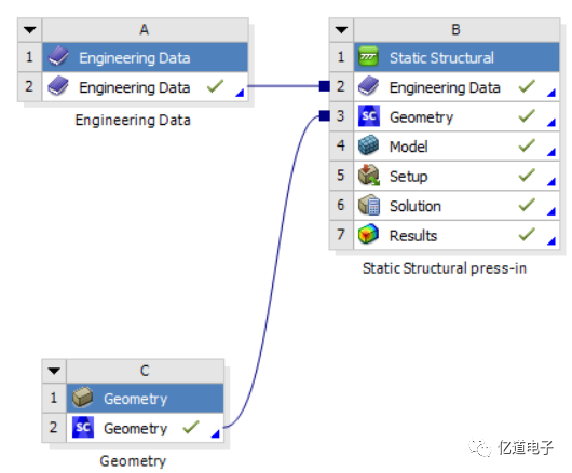Screen dimensions: 572x473
Task: Open system B dropdown menu arrow
Action: pos(341,30)
